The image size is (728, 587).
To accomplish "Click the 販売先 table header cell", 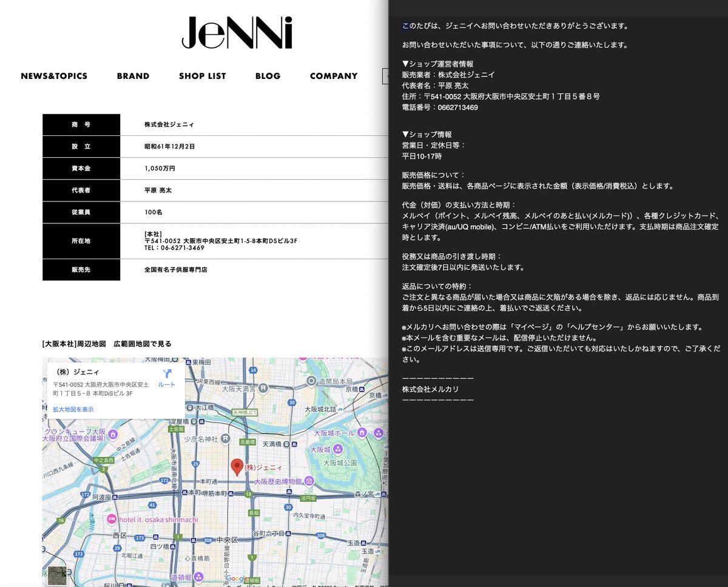I will 81,270.
